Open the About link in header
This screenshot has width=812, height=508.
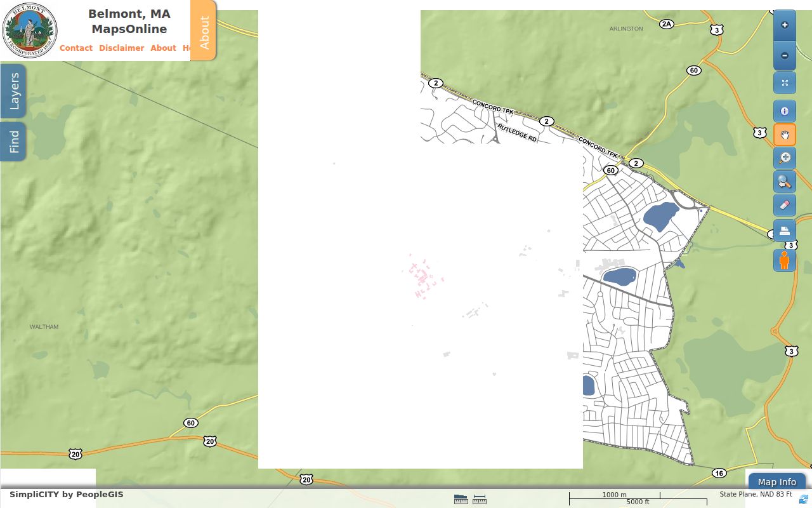click(x=163, y=48)
